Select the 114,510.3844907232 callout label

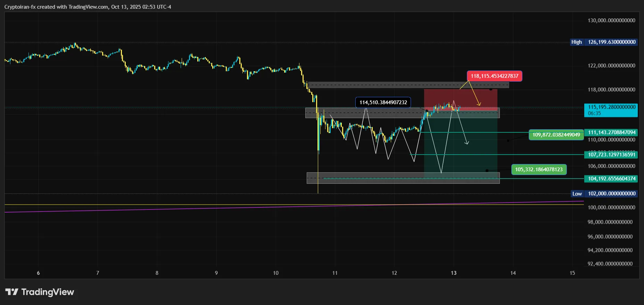pyautogui.click(x=383, y=102)
